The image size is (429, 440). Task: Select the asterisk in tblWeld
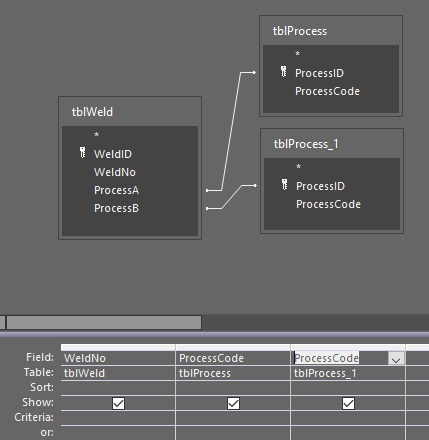(97, 135)
